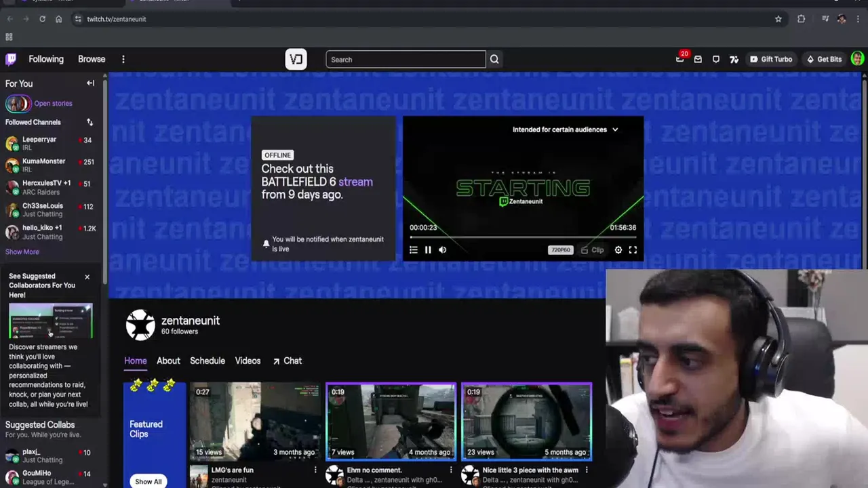Go to the browser home page
The width and height of the screenshot is (868, 488).
58,19
